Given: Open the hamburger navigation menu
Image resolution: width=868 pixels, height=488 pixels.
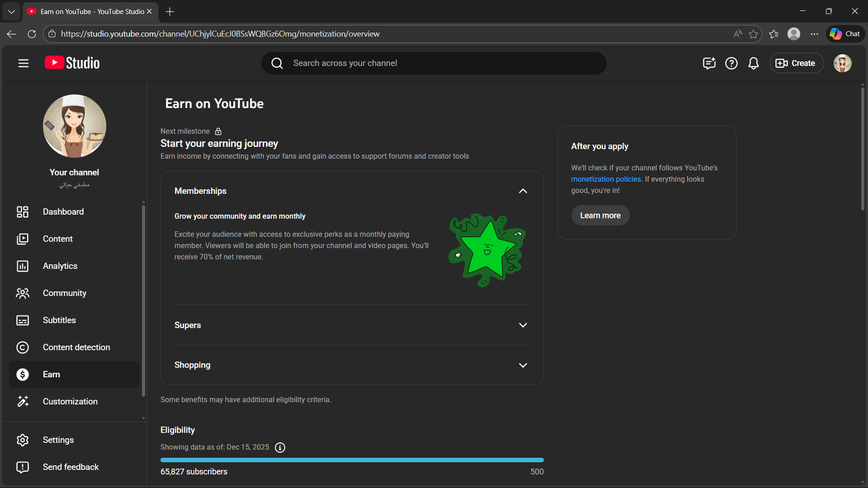Looking at the screenshot, I should click(x=23, y=63).
